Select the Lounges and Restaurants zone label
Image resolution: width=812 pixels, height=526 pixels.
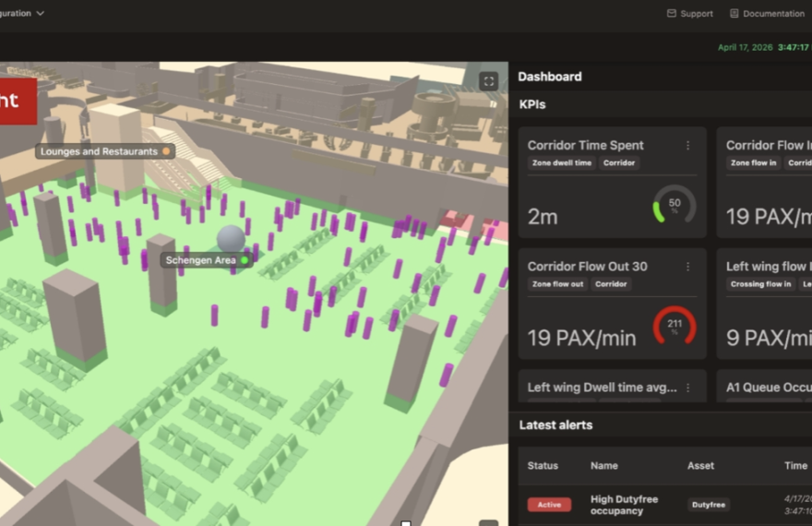pos(99,151)
